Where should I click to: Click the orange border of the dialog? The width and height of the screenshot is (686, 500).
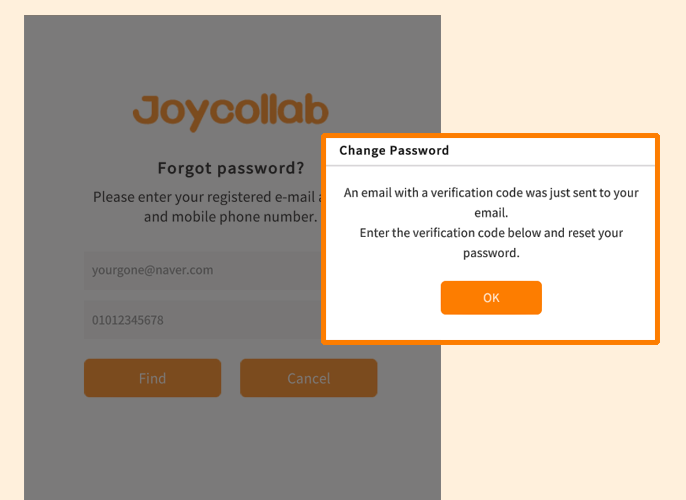click(490, 136)
